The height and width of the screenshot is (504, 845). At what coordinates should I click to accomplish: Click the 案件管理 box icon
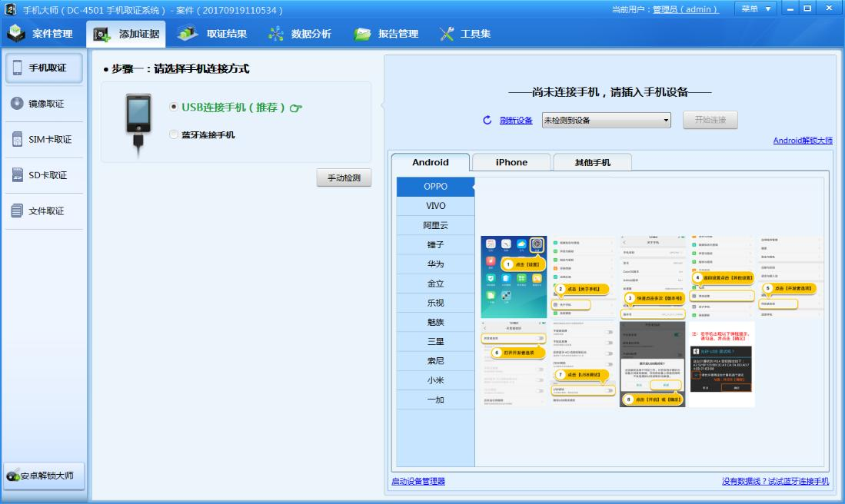tap(16, 33)
